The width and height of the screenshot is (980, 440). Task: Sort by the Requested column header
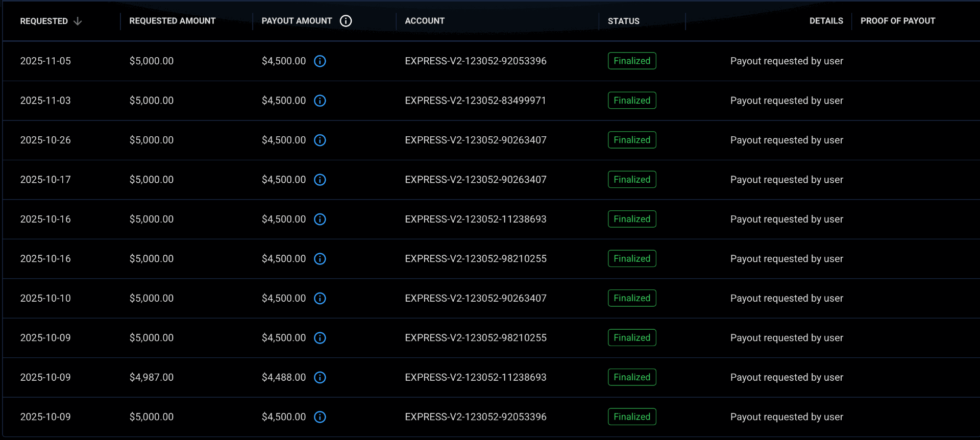tap(44, 21)
